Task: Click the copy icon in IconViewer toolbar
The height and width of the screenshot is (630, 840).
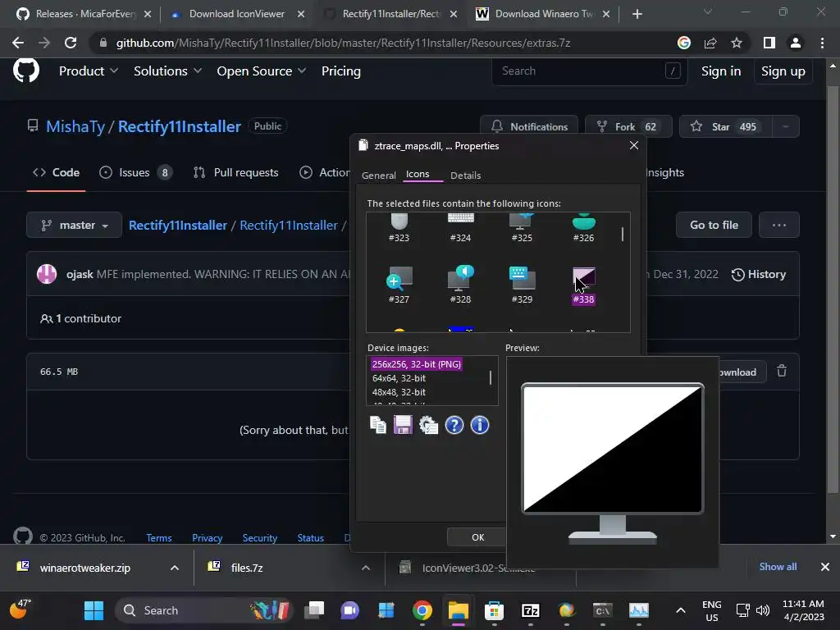Action: 378,426
